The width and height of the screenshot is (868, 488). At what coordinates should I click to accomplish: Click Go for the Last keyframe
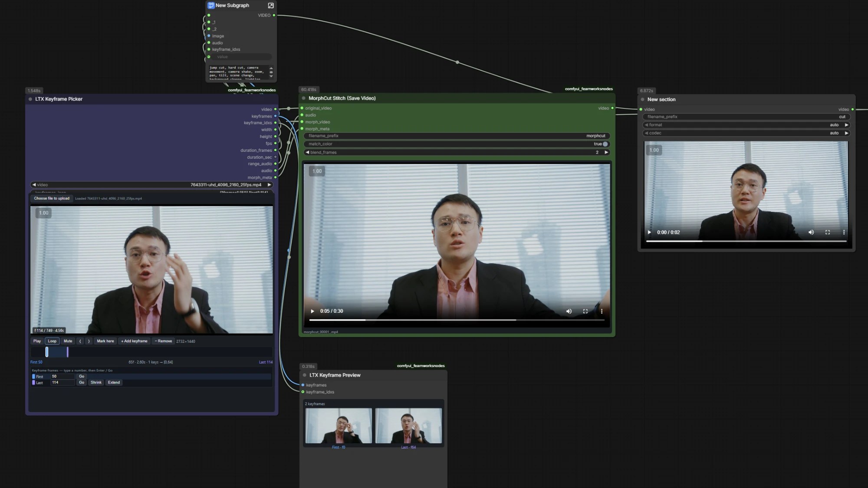82,383
